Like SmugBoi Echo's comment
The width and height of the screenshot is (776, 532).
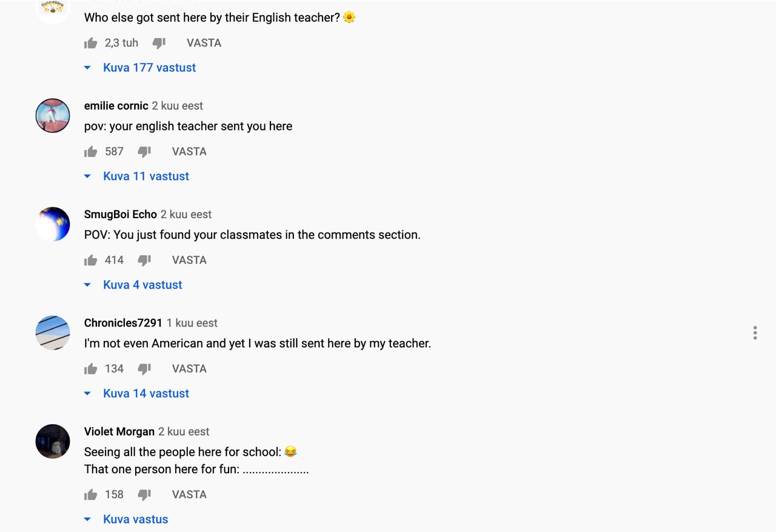click(x=91, y=260)
